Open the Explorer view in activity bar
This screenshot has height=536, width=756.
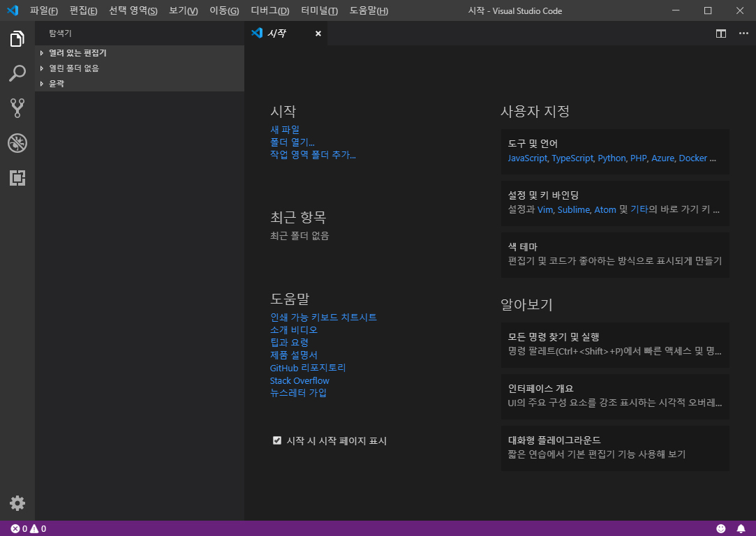tap(17, 38)
